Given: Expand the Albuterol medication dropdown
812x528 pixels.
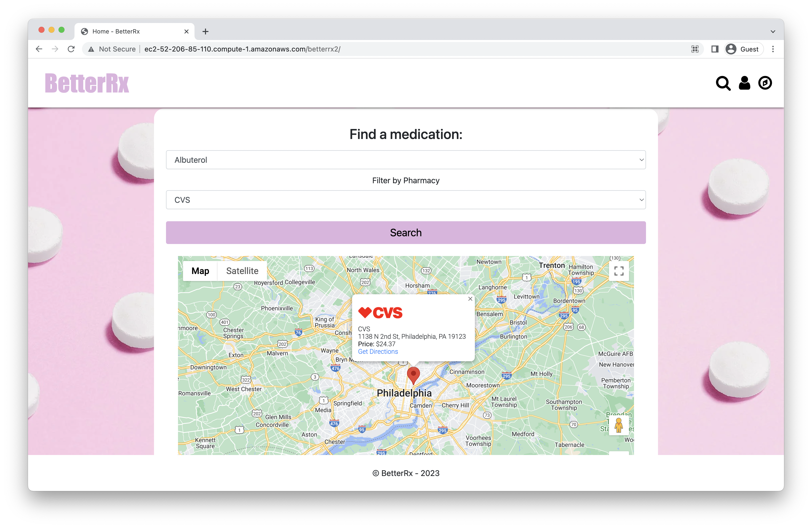Looking at the screenshot, I should point(406,160).
